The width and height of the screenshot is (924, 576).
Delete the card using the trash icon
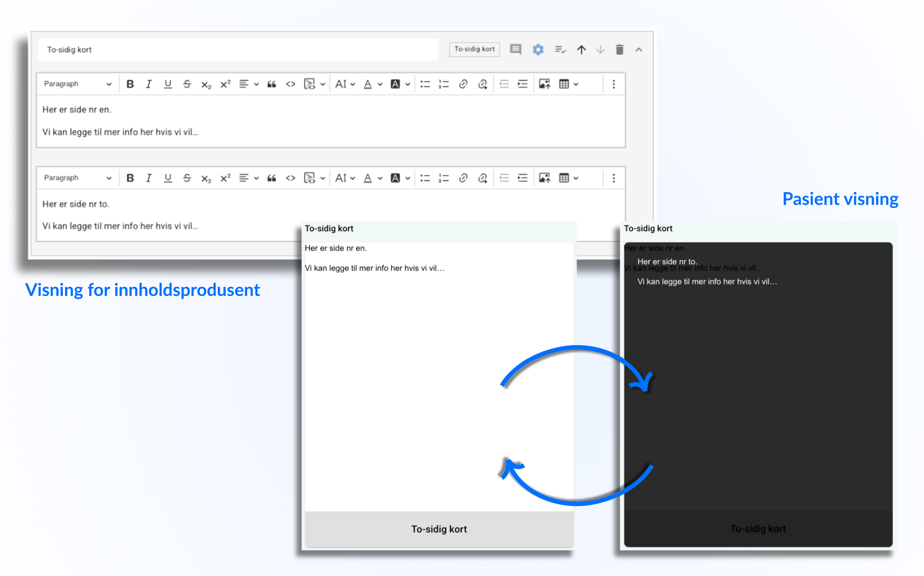click(619, 50)
